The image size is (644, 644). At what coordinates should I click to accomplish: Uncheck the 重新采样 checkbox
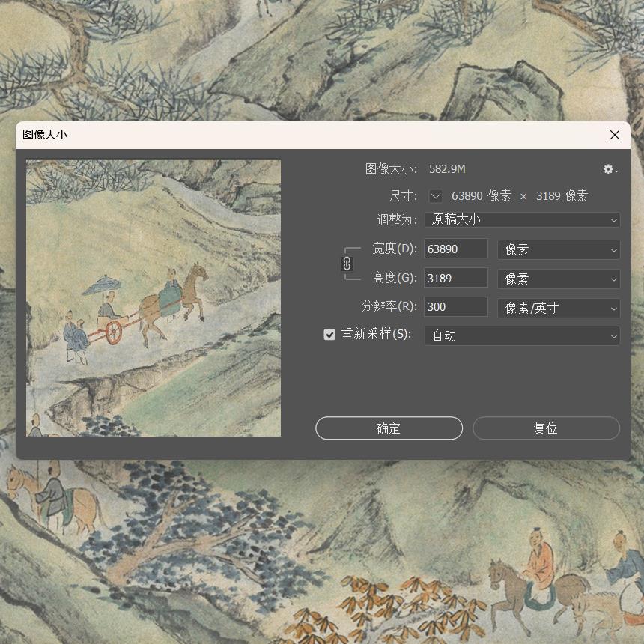tap(329, 335)
